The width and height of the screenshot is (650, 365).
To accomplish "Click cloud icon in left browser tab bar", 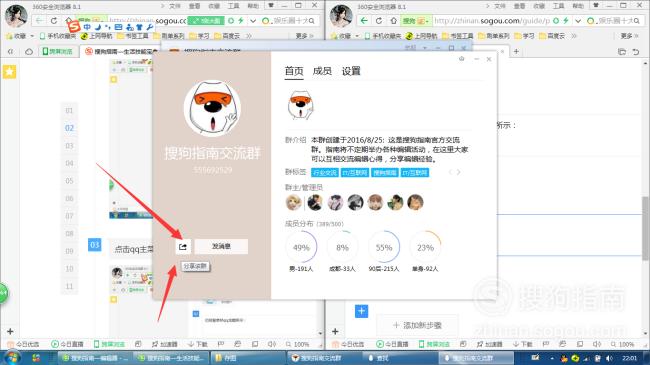I will pyautogui.click(x=29, y=51).
